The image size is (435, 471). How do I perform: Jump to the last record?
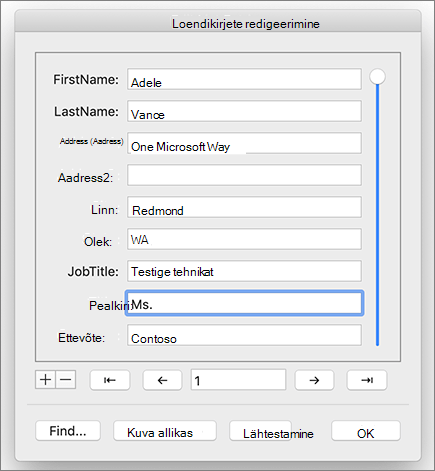[x=367, y=380]
